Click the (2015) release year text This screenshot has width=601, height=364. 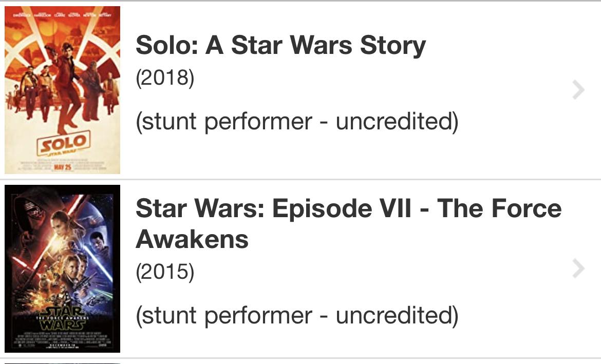pyautogui.click(x=165, y=272)
